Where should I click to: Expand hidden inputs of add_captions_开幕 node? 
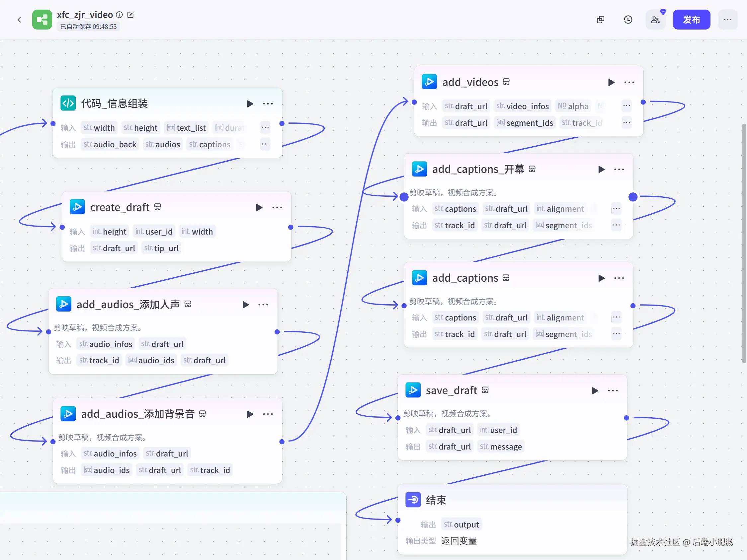coord(616,208)
